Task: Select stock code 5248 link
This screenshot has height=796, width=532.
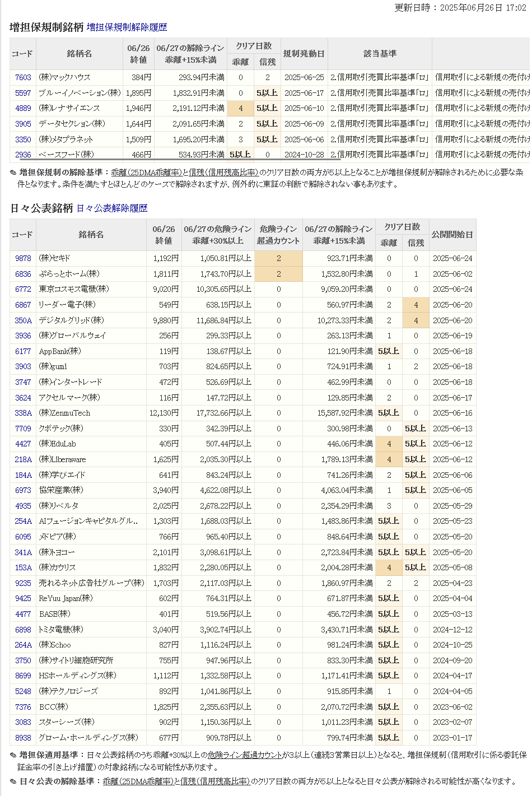Action: point(23,691)
